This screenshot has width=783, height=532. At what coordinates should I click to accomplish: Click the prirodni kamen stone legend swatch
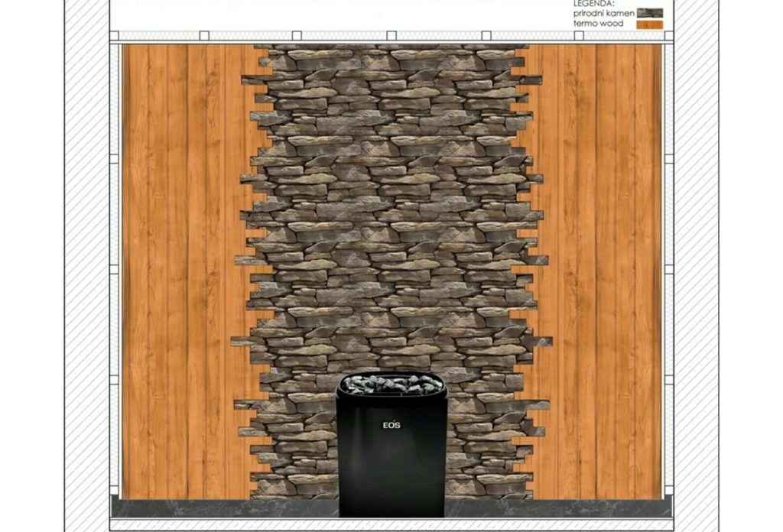[650, 13]
